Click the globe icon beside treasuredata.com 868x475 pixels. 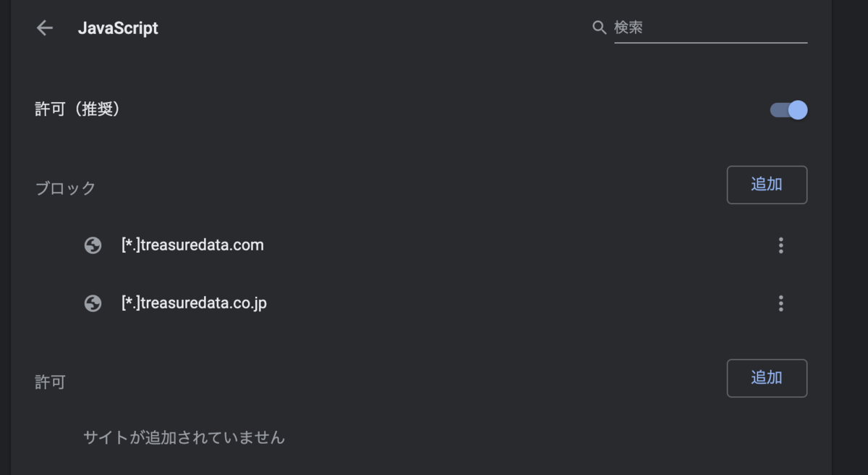(93, 245)
